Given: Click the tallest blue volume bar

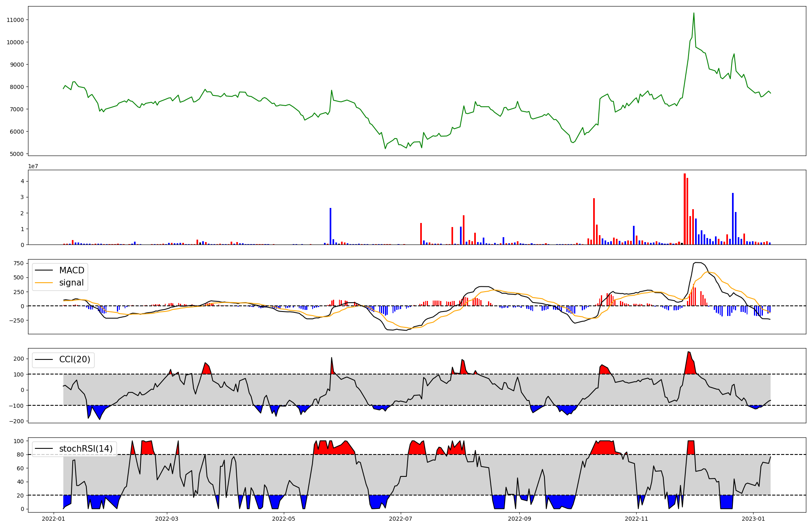Looking at the screenshot, I should [x=733, y=219].
